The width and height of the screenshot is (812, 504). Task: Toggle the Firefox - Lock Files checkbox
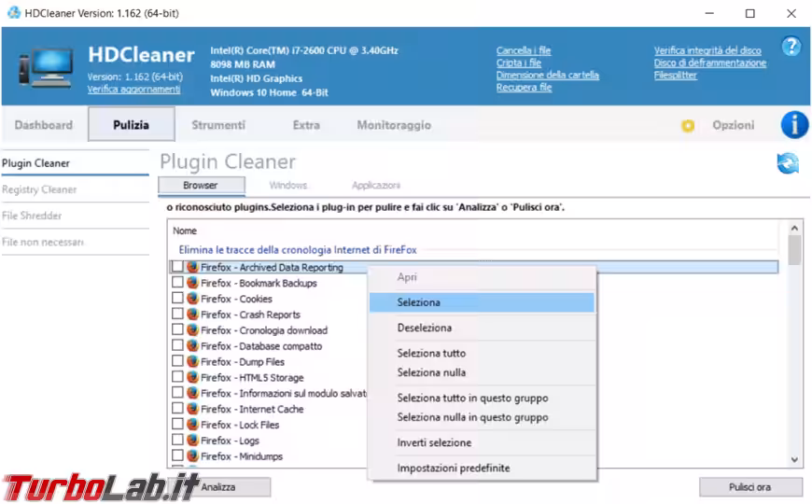pos(177,424)
